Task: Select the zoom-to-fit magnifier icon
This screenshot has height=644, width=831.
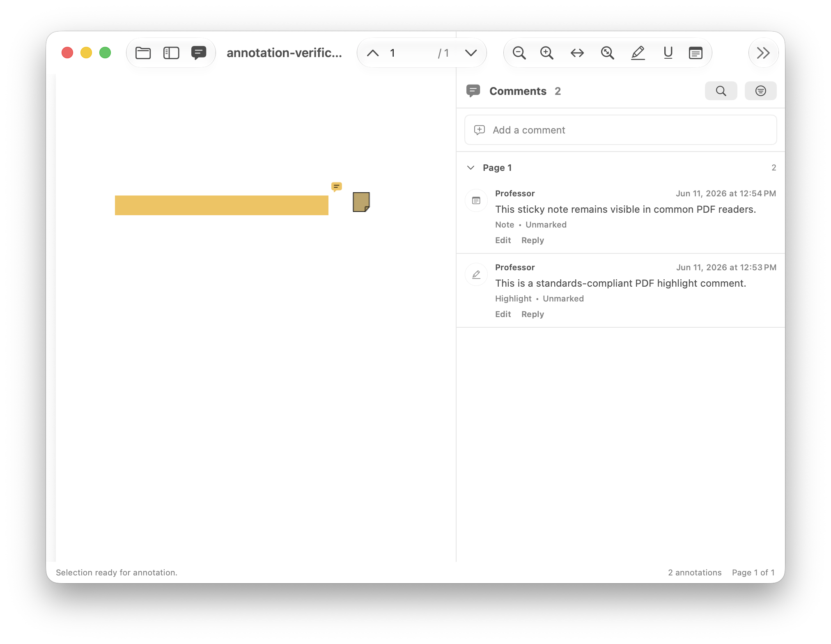Action: tap(607, 53)
